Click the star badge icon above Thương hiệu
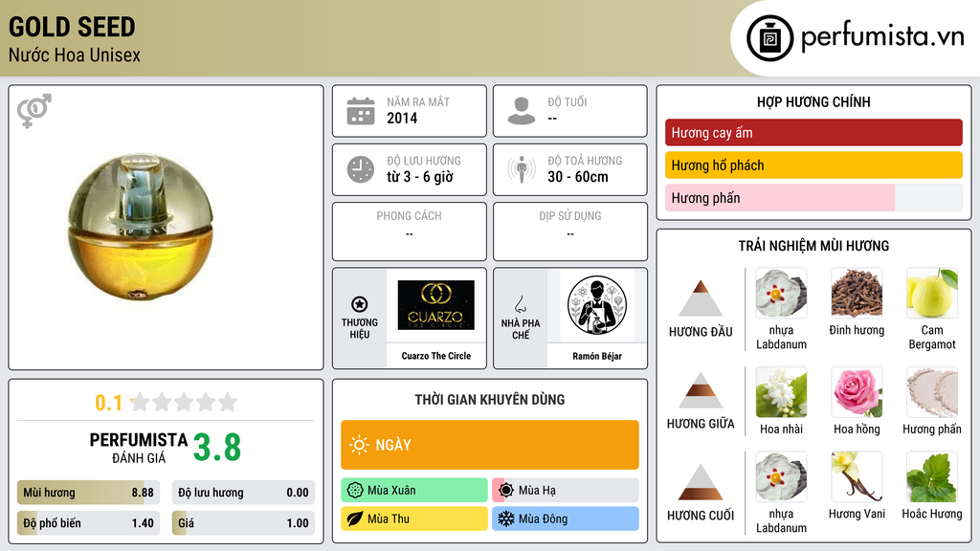Image resolution: width=980 pixels, height=551 pixels. [x=360, y=304]
